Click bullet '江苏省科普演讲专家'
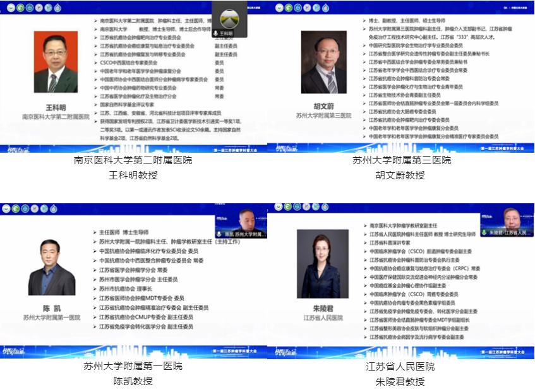 (x=390, y=242)
